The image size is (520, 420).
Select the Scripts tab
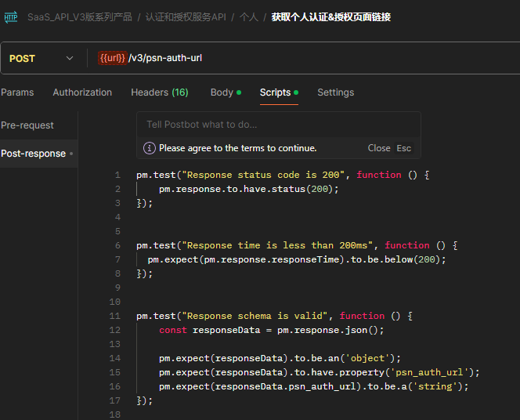279,92
